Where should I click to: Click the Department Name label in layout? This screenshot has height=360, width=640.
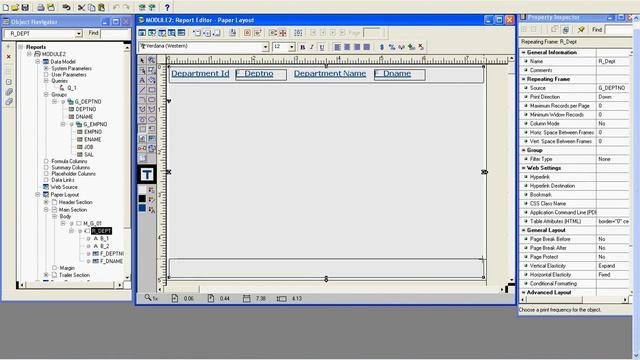tap(330, 73)
